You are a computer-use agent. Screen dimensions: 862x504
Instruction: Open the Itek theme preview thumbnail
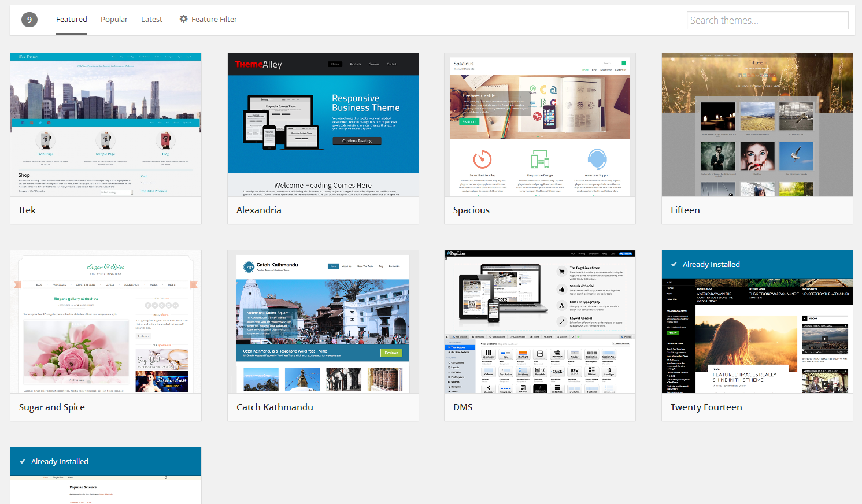(106, 125)
